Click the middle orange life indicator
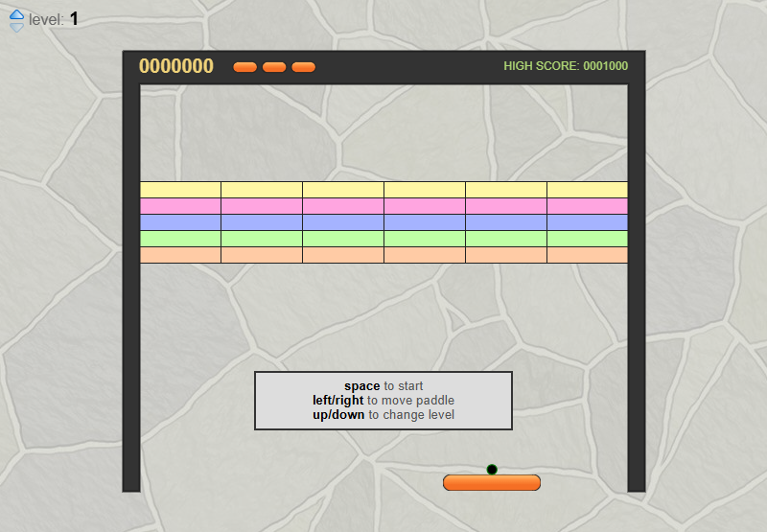Viewport: 767px width, 532px height. click(x=274, y=67)
